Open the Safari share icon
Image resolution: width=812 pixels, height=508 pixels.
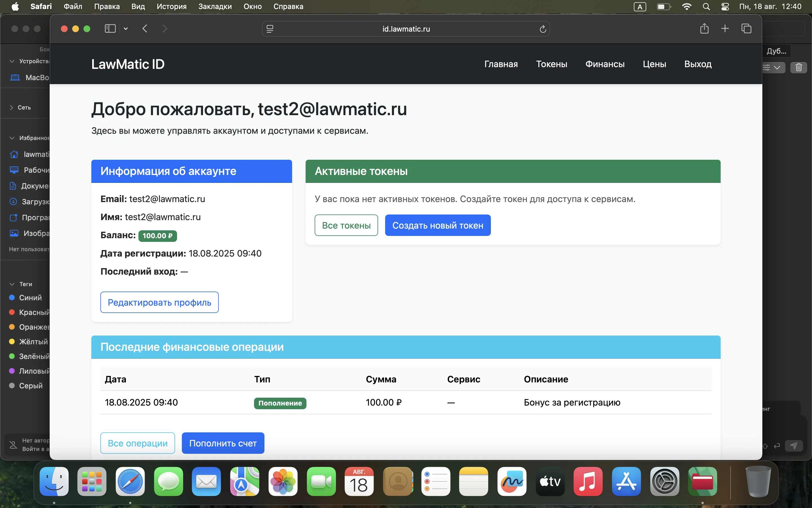pyautogui.click(x=704, y=29)
